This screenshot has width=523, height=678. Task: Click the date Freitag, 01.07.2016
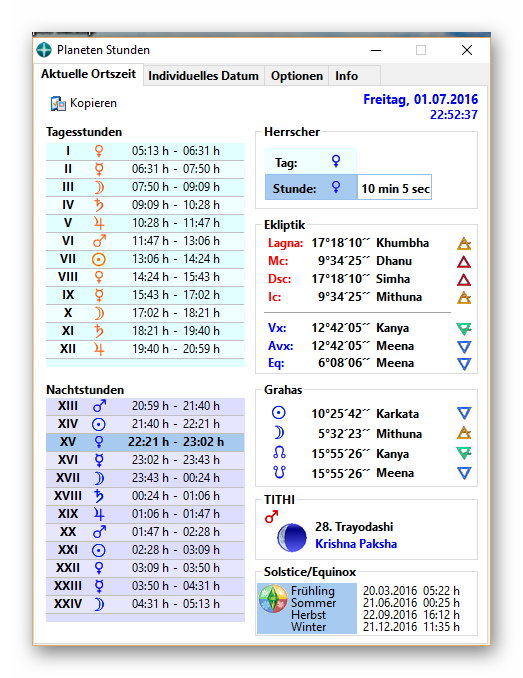pyautogui.click(x=421, y=99)
